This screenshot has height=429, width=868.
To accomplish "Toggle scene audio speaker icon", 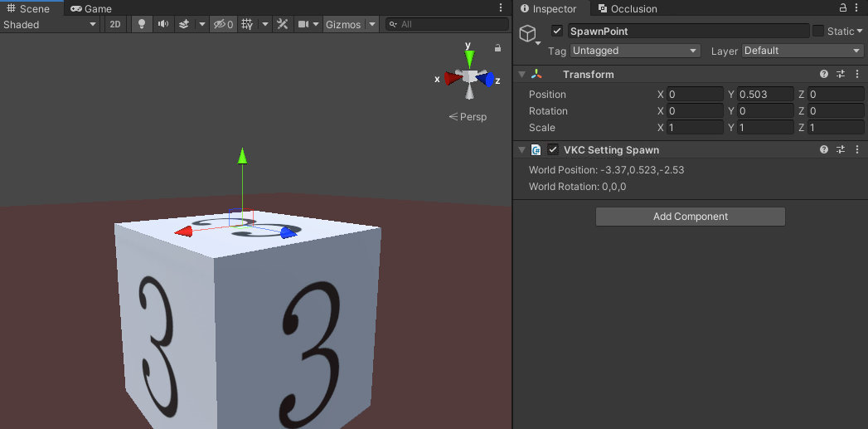I will tap(162, 24).
